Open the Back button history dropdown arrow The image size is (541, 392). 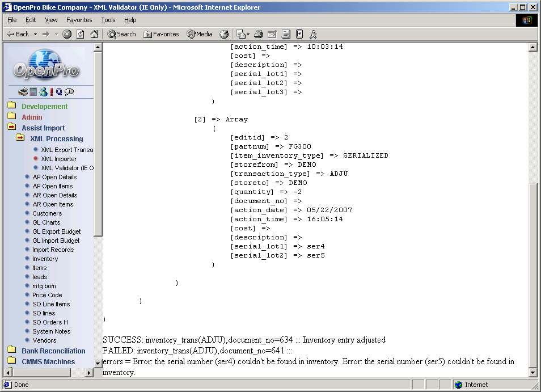tap(35, 34)
